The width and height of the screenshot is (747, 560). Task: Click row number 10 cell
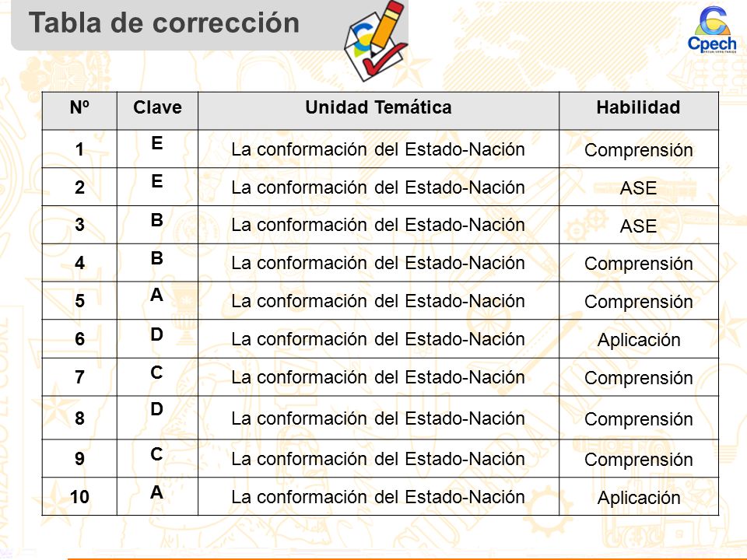coord(79,497)
